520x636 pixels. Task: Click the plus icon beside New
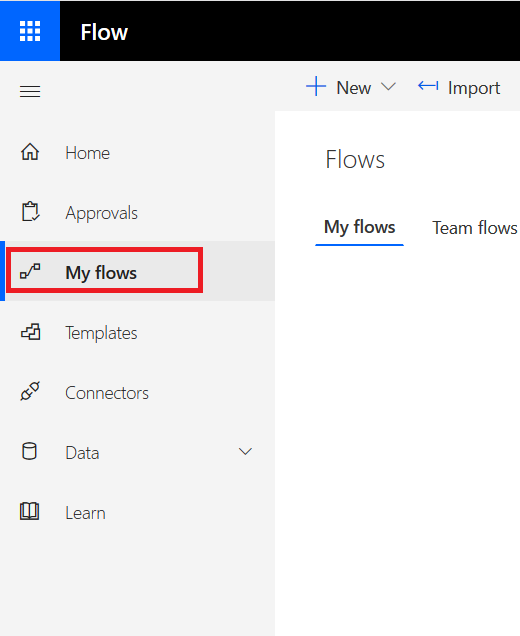coord(316,86)
